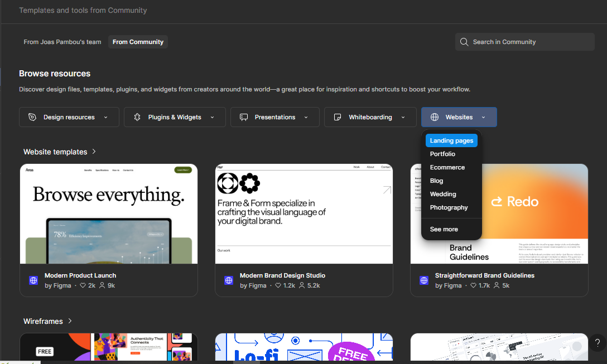Viewport: 607px width, 364px height.
Task: Open the Modern Brand Design Studio thumbnail
Action: click(303, 213)
